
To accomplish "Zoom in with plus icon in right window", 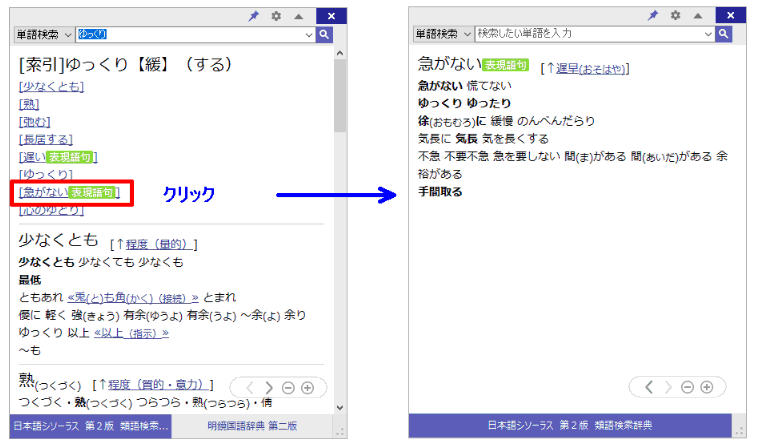I will [x=707, y=387].
